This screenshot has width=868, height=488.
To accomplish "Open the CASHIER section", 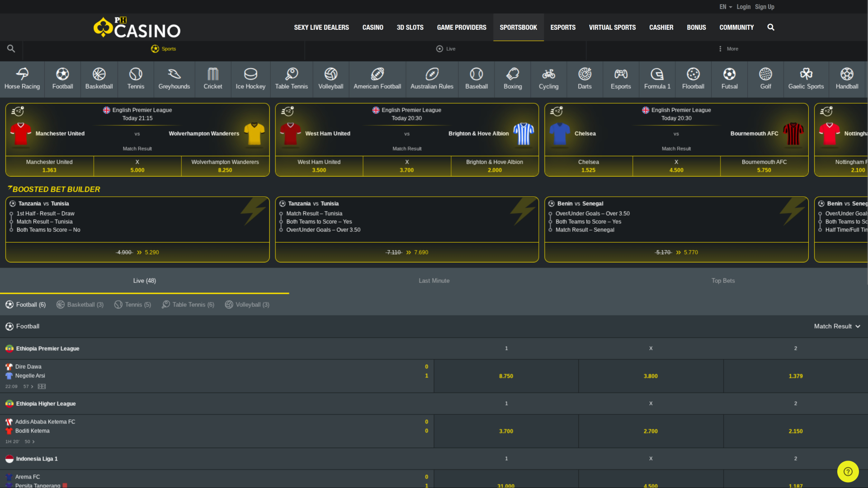I will pos(661,27).
